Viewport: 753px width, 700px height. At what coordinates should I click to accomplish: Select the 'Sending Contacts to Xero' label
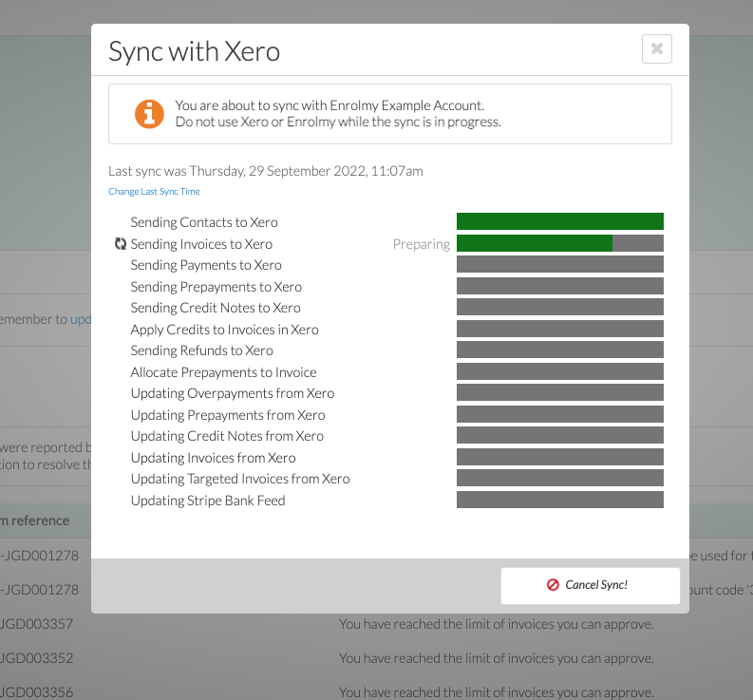(x=204, y=222)
